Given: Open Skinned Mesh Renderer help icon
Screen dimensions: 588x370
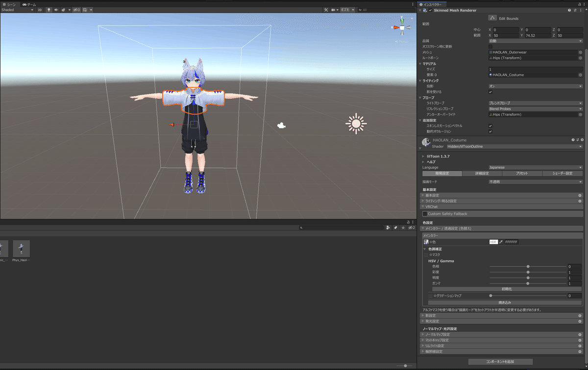Looking at the screenshot, I should point(569,10).
